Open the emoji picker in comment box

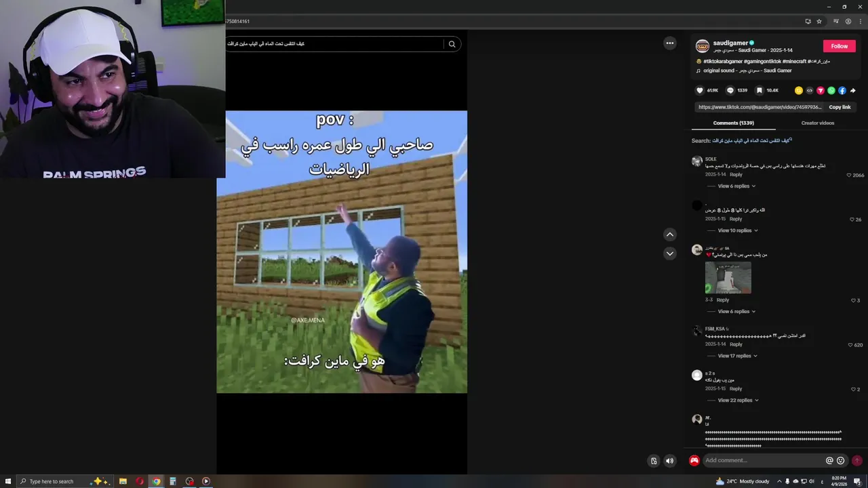(x=841, y=460)
